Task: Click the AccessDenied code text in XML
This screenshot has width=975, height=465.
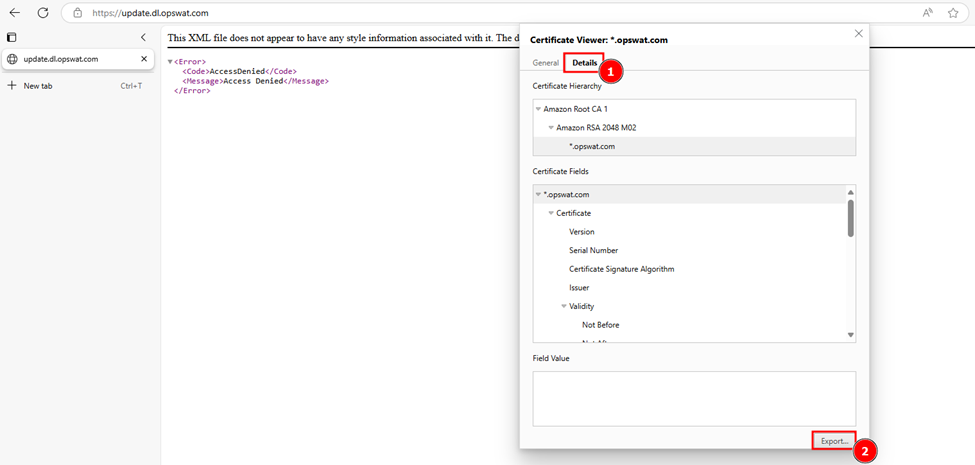Action: point(238,71)
